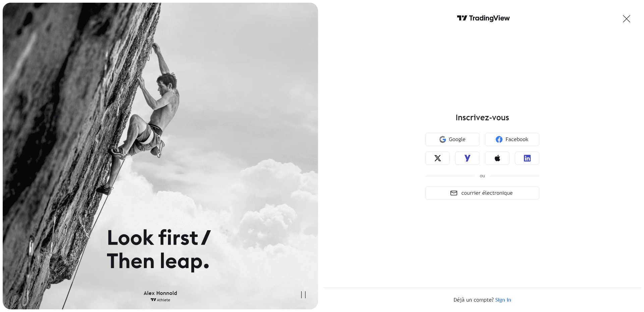Pause the promotional image slideshow

point(303,295)
